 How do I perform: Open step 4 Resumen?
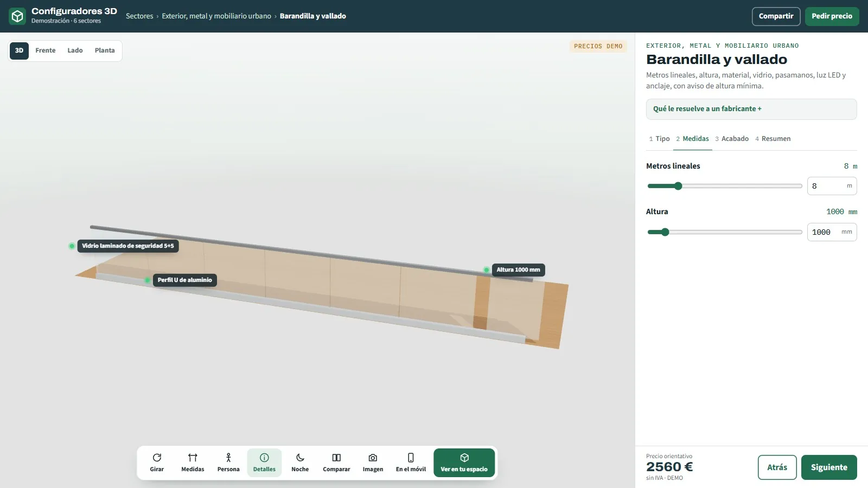pos(773,139)
